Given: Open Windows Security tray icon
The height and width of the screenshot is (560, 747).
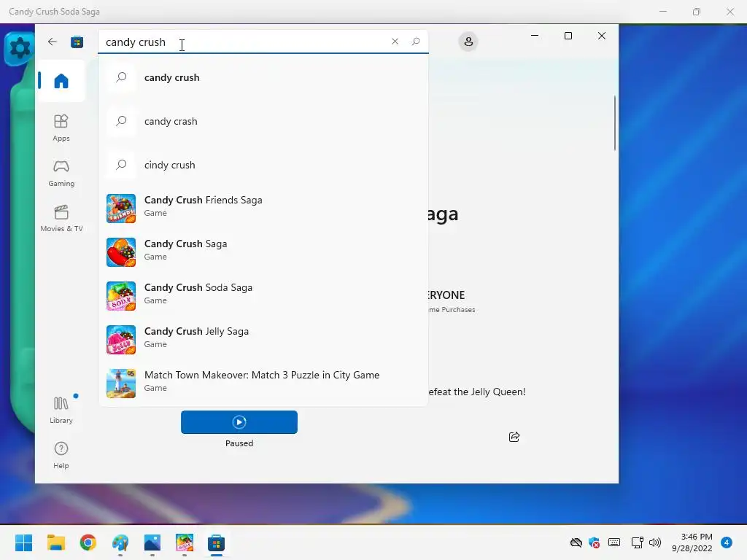Looking at the screenshot, I should coord(594,542).
